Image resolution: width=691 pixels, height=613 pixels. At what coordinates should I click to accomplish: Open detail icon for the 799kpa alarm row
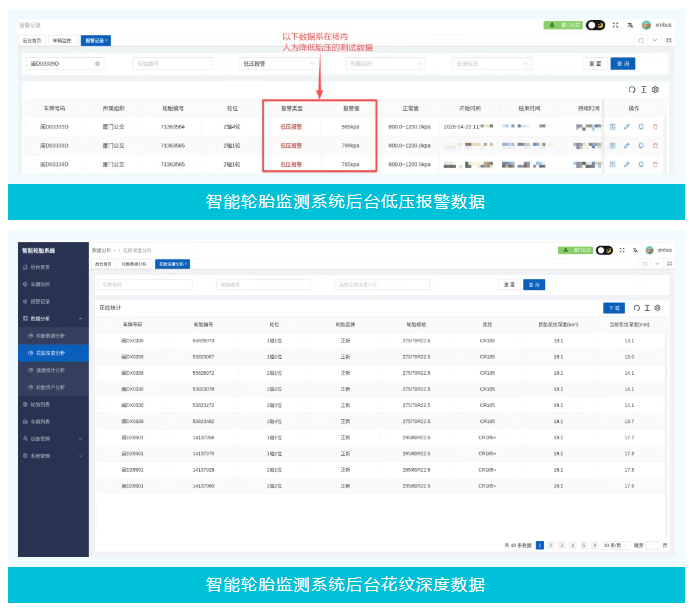[x=613, y=145]
